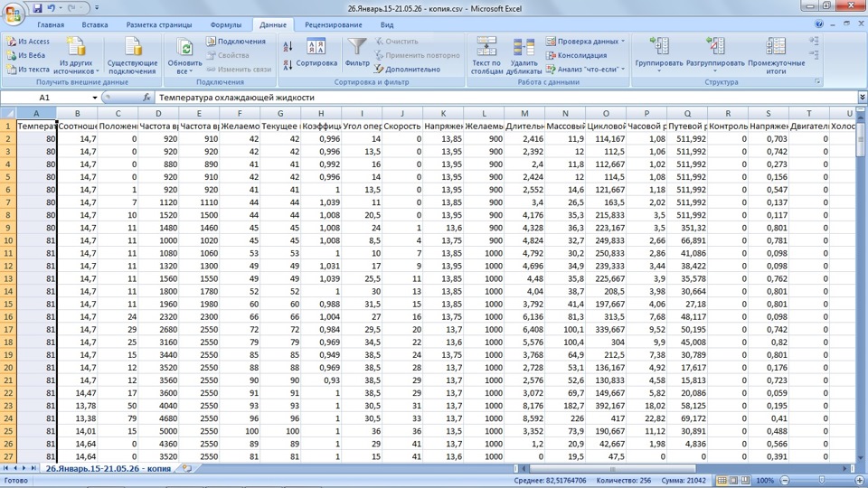Customize Quick Access Toolbar dropdown

[97, 8]
